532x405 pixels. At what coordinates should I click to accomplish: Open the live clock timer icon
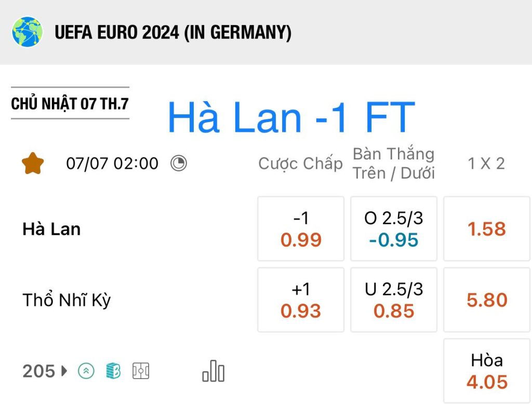179,163
